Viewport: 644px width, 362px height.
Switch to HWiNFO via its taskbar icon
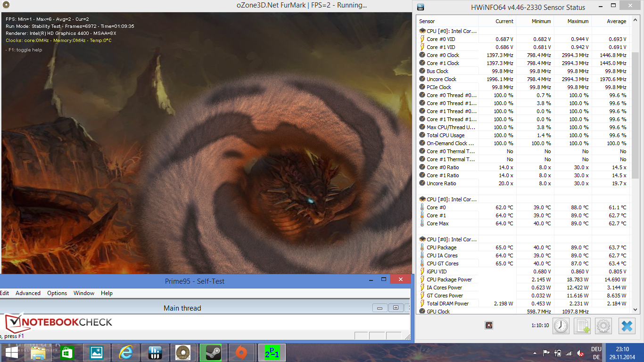coord(155,352)
